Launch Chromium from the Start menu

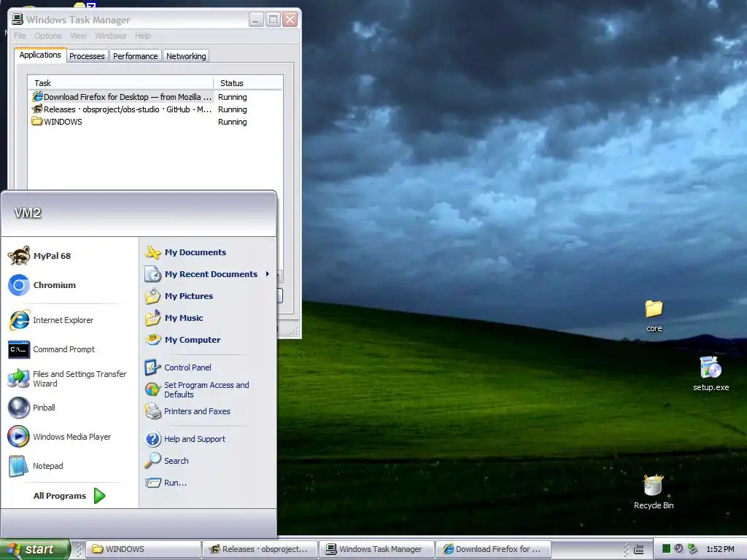pyautogui.click(x=42, y=285)
